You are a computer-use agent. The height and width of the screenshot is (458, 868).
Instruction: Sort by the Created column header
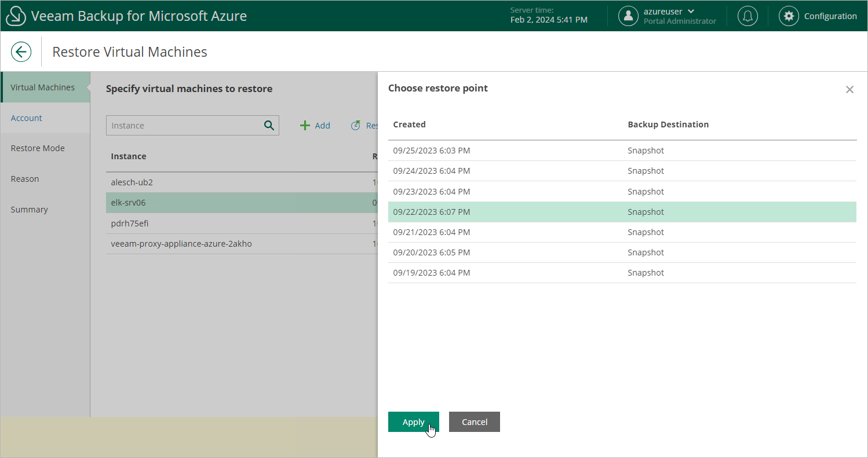[410, 124]
